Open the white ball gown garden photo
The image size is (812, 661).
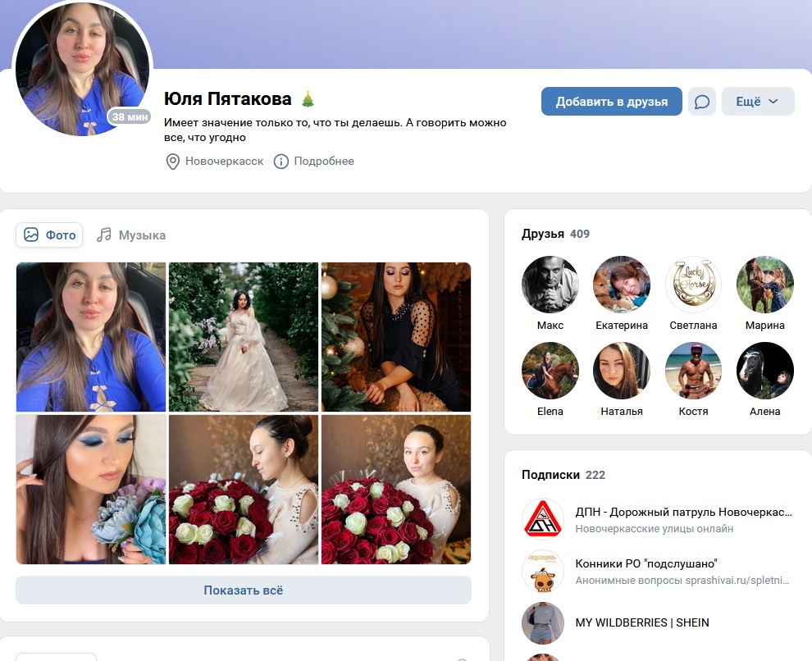click(244, 337)
